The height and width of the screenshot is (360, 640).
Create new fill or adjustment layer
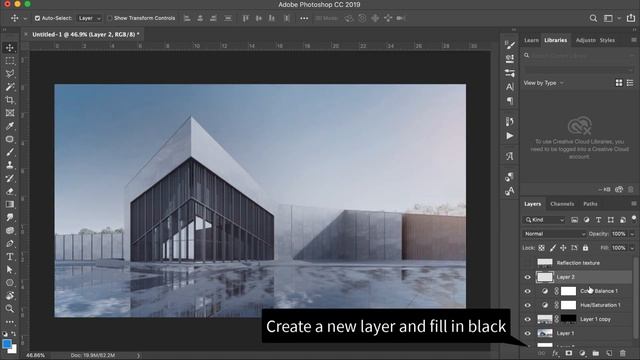(582, 353)
